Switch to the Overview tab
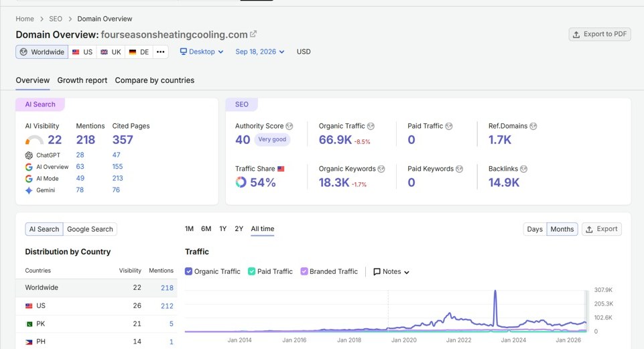This screenshot has width=644, height=349. pyautogui.click(x=32, y=80)
